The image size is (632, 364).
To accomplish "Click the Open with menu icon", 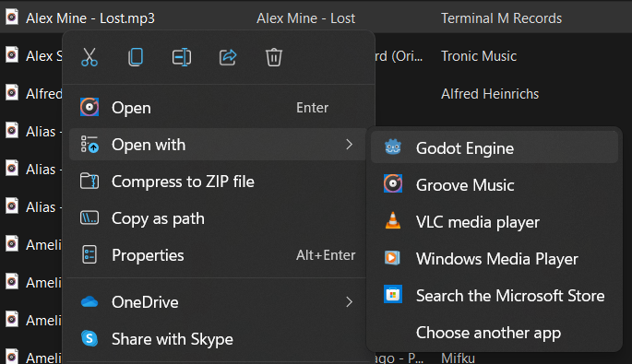I will click(89, 144).
